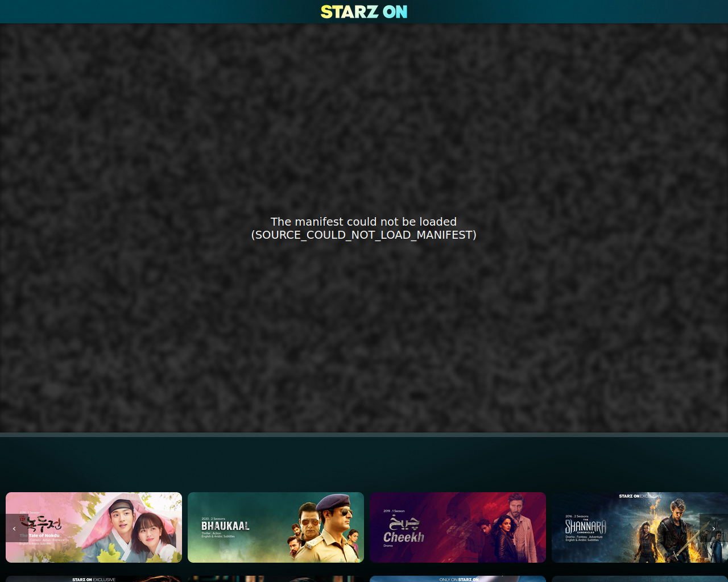The image size is (728, 582).
Task: Open the Bhaukaal series thumbnail
Action: coord(276,527)
